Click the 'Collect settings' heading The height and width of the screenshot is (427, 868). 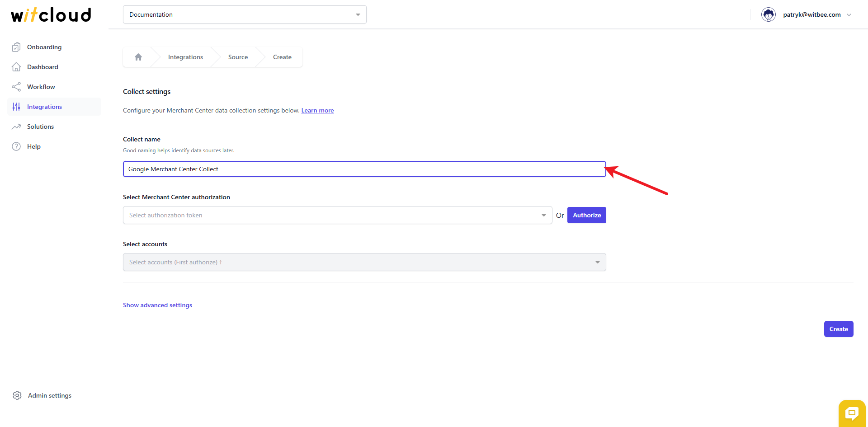pyautogui.click(x=147, y=91)
